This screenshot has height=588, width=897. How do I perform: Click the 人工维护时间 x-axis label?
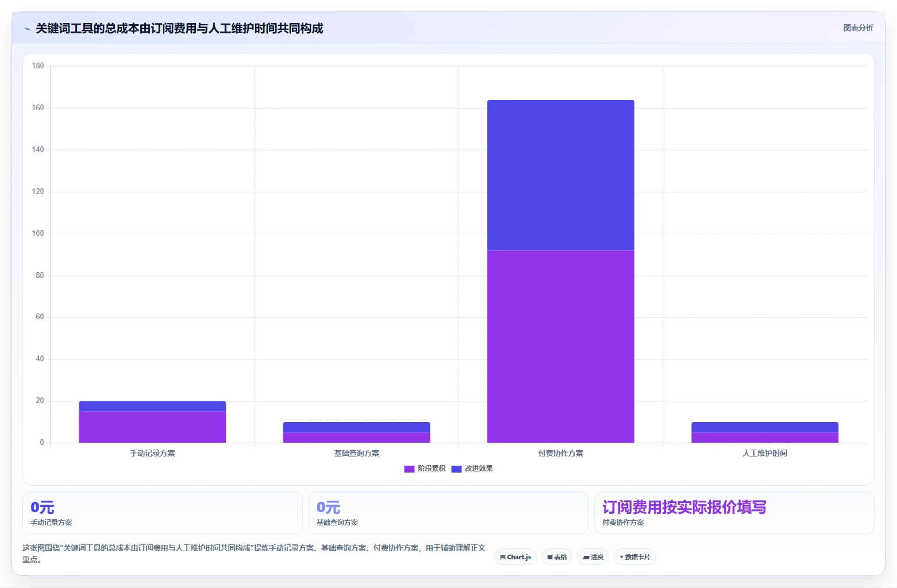click(765, 453)
